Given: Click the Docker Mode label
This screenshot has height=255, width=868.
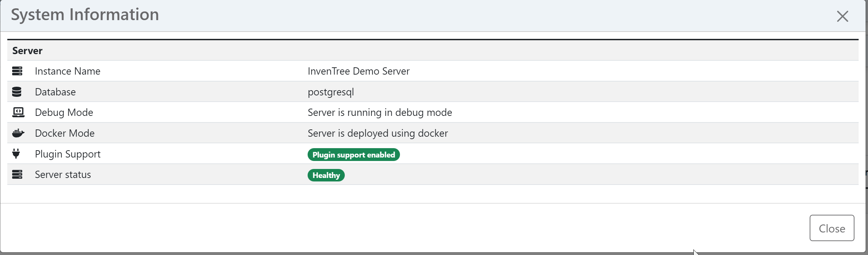Looking at the screenshot, I should click(65, 133).
